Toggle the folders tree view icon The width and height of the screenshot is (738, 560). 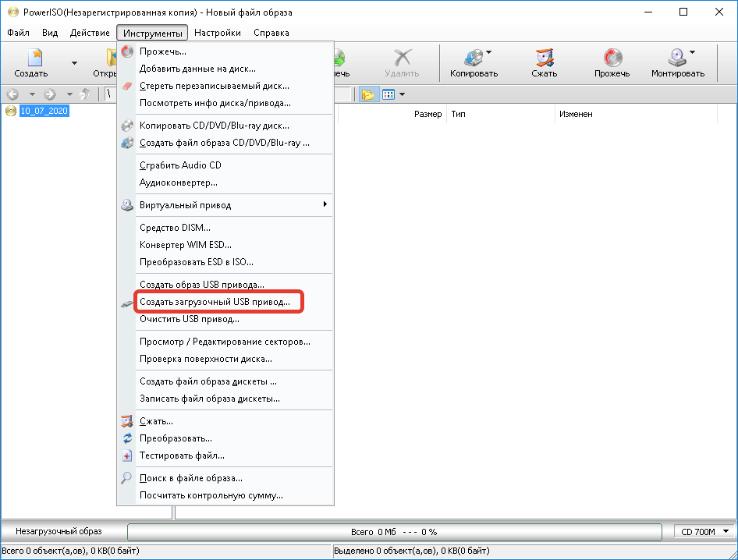tap(368, 94)
